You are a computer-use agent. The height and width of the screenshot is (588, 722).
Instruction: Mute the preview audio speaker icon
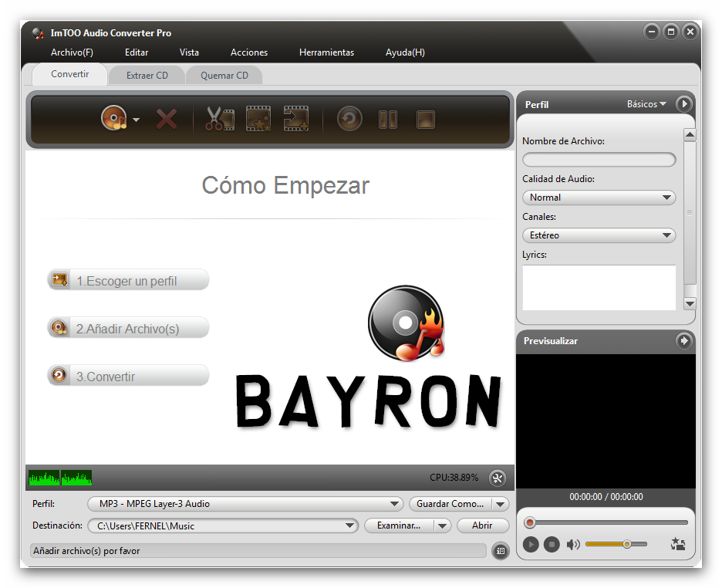click(x=573, y=544)
